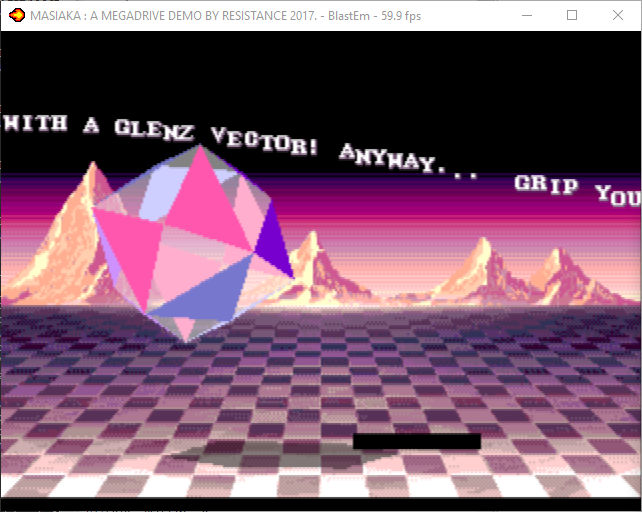The height and width of the screenshot is (512, 642).
Task: Close the BlastEm window
Action: tap(618, 16)
